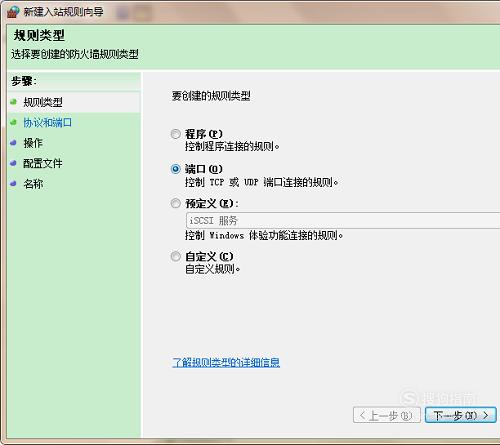Click the 控制 Windows 体验功能连接的规则 text
The width and height of the screenshot is (500, 445).
click(x=264, y=236)
